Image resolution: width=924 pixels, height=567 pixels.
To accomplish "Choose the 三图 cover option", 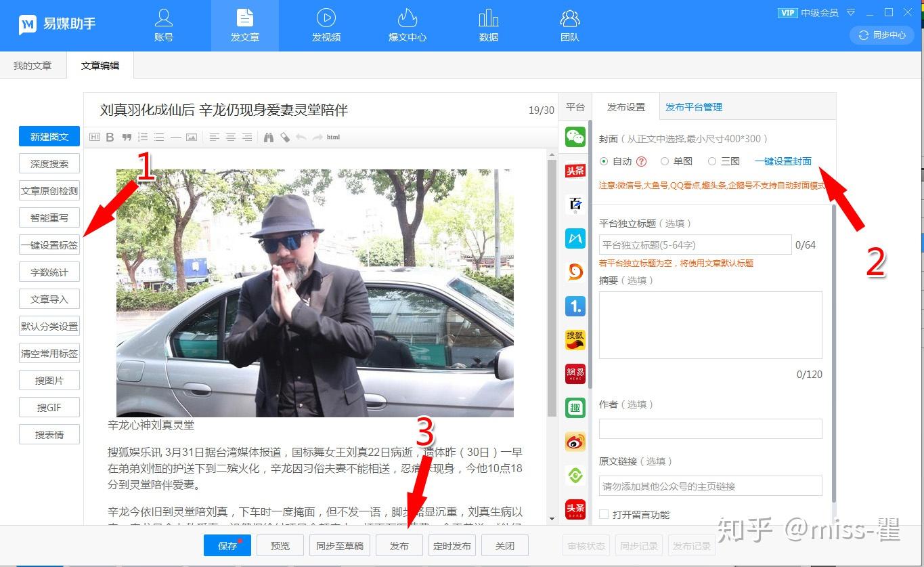I will 712,161.
